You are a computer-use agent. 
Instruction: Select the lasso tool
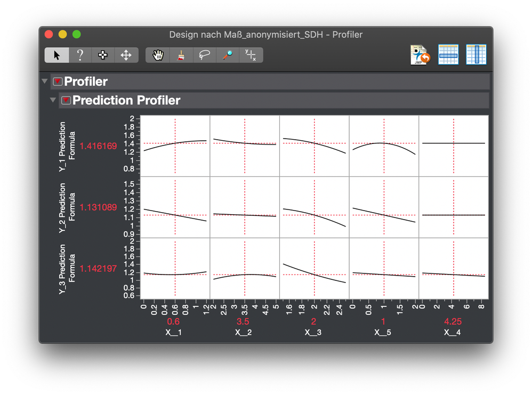(x=204, y=54)
